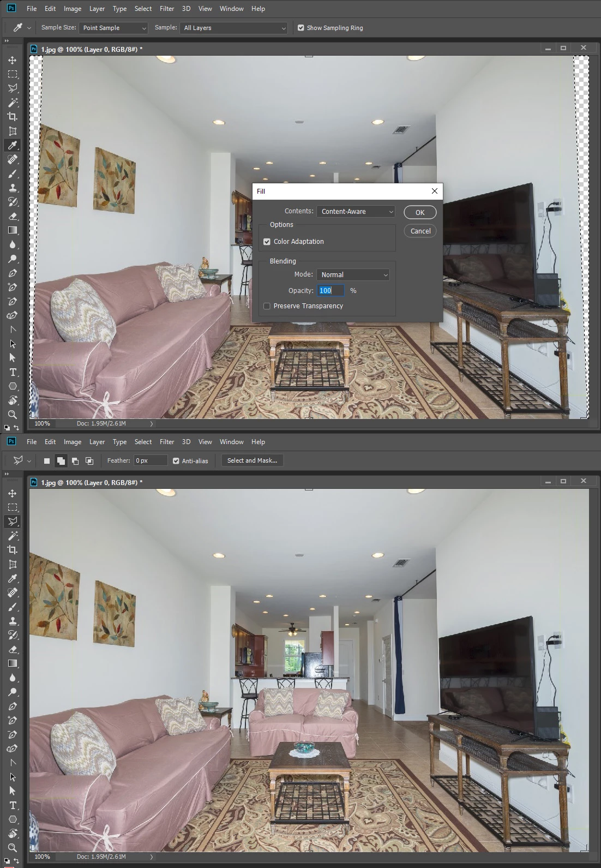Swap foreground and background colors, upper window
Image resolution: width=601 pixels, height=868 pixels.
click(16, 428)
